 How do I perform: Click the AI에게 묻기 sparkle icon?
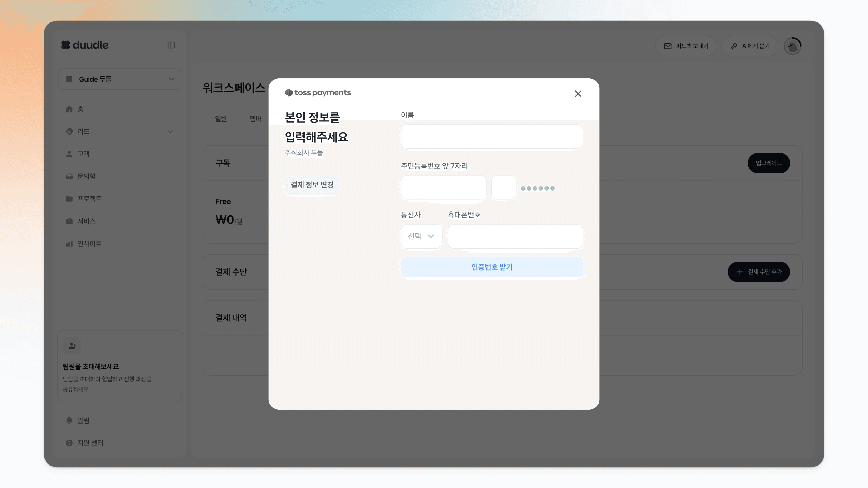(734, 46)
